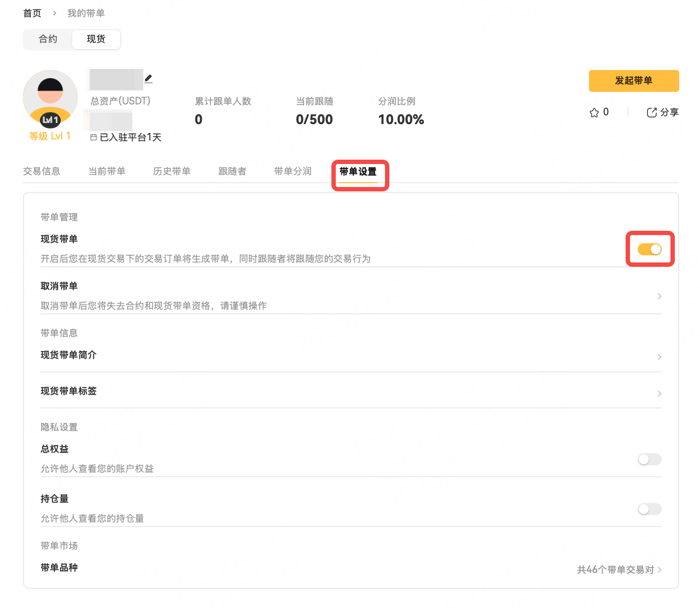Click the 允许他人查看您的持仓量 description
This screenshot has width=700, height=608.
pyautogui.click(x=92, y=519)
